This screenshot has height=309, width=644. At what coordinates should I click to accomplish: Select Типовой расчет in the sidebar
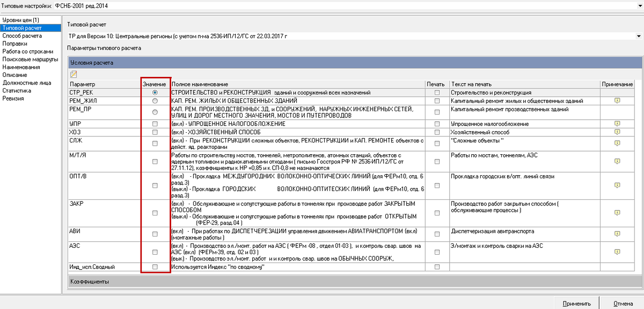click(x=31, y=27)
